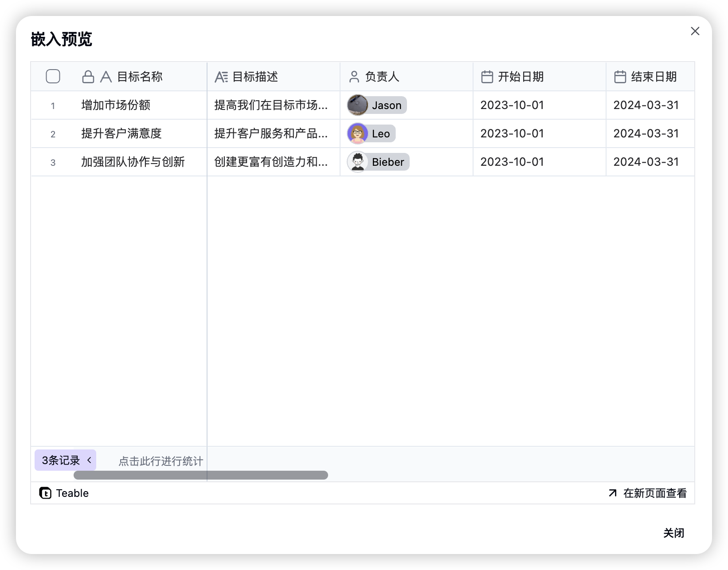Click the text-type A icon in the 目标名称 header
Image resolution: width=728 pixels, height=570 pixels.
click(x=106, y=77)
